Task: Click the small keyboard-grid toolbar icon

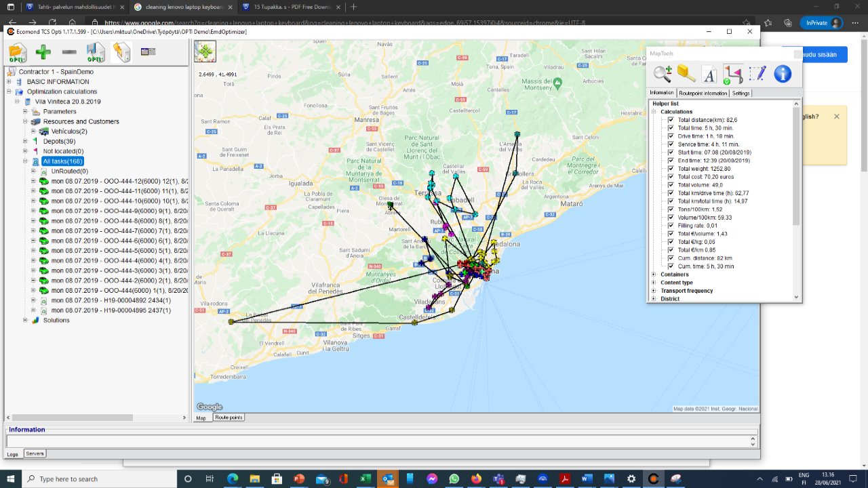Action: 148,52
